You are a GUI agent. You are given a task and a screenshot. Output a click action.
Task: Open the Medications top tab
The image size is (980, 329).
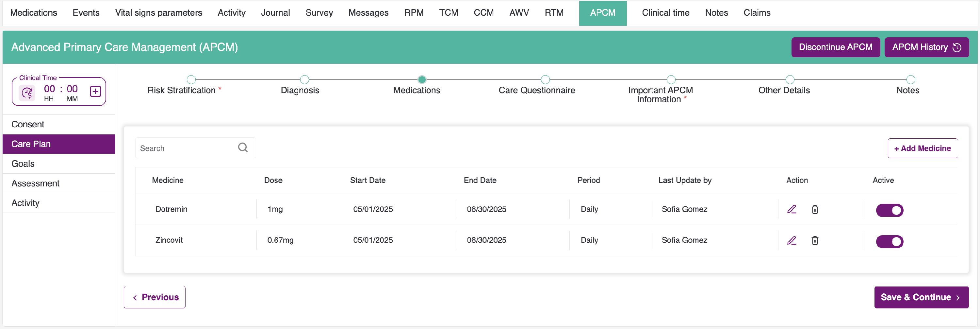click(33, 13)
